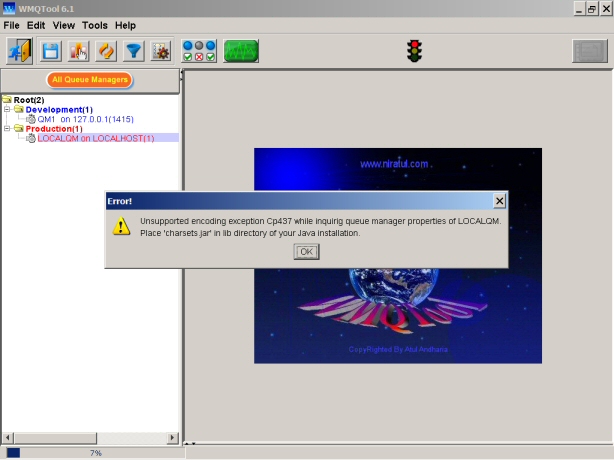Open the Edit menu
The width and height of the screenshot is (614, 460).
coord(36,25)
